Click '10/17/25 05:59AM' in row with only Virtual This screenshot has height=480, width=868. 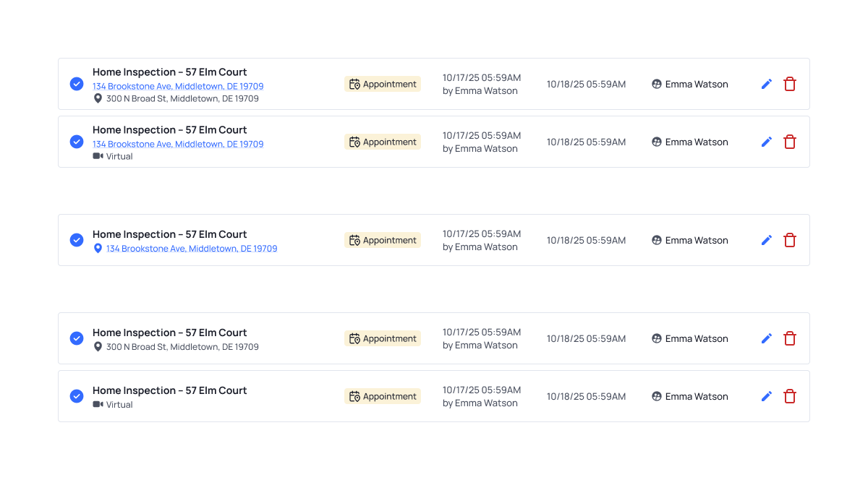(482, 390)
